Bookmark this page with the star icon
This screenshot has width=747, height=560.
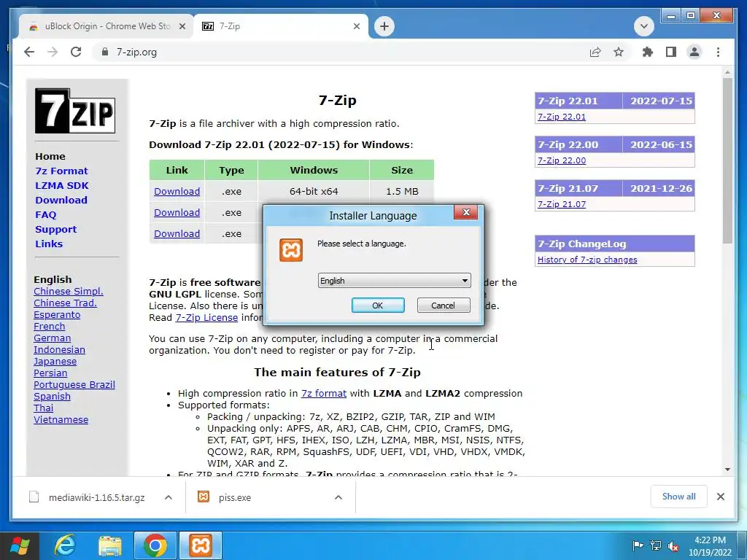point(619,52)
